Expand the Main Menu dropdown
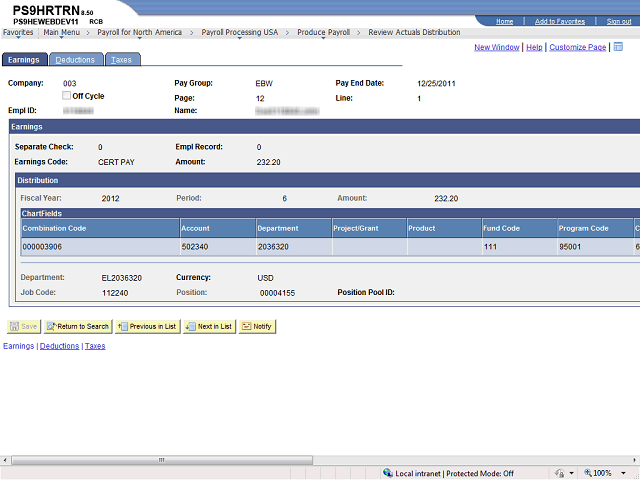 62,33
